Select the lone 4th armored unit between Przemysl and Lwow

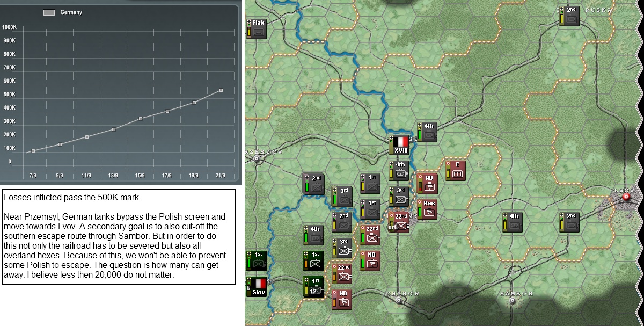point(513,222)
